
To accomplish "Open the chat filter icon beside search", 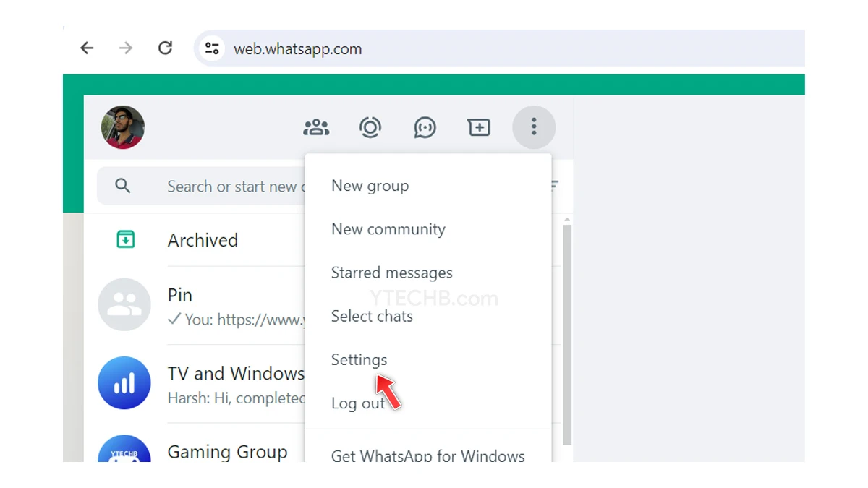I will (x=555, y=186).
